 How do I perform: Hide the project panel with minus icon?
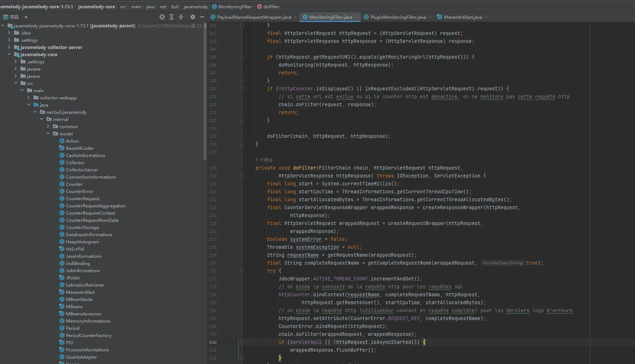tap(202, 17)
